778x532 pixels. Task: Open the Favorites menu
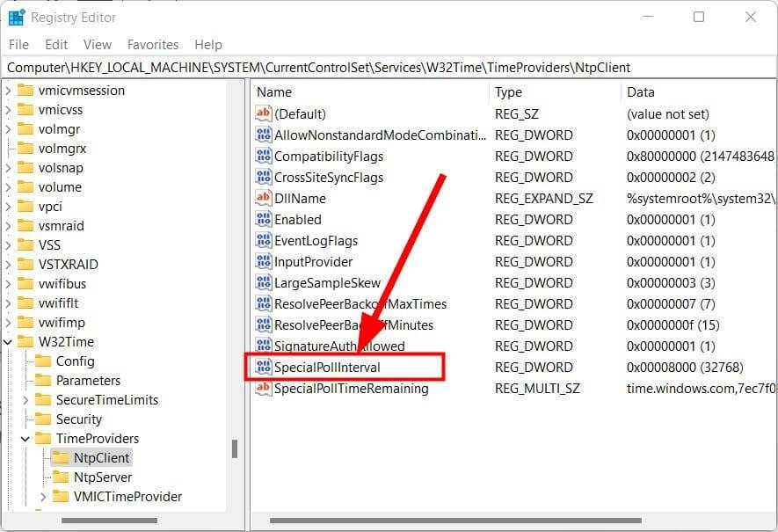click(x=152, y=44)
